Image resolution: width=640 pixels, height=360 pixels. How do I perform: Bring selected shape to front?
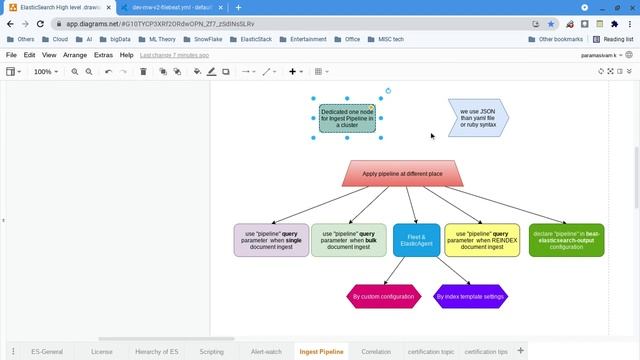(163, 72)
